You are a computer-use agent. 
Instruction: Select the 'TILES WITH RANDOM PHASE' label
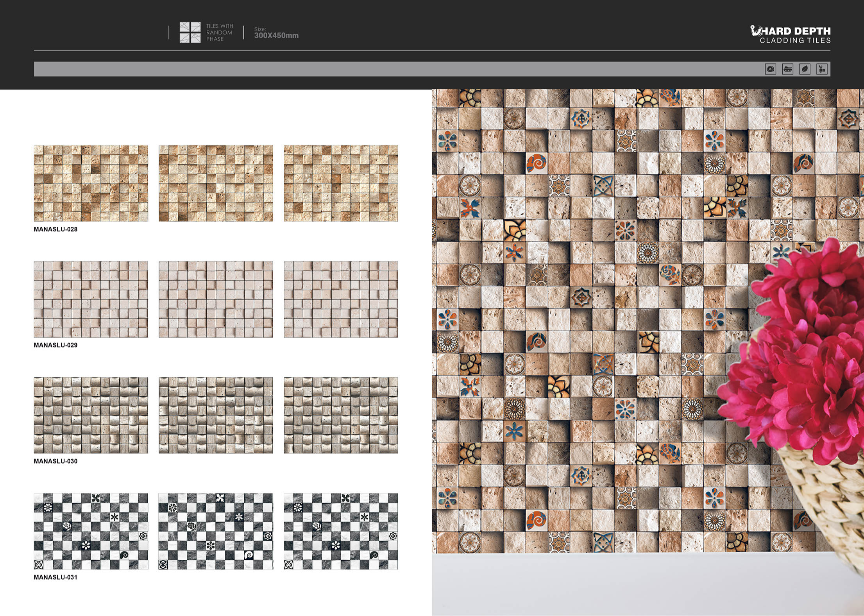(220, 32)
